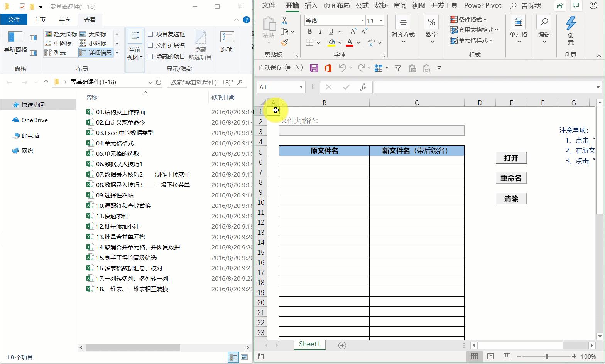Screen dimensions: 605x364
Task: Click the Decrease Font Size icon
Action: point(364,32)
